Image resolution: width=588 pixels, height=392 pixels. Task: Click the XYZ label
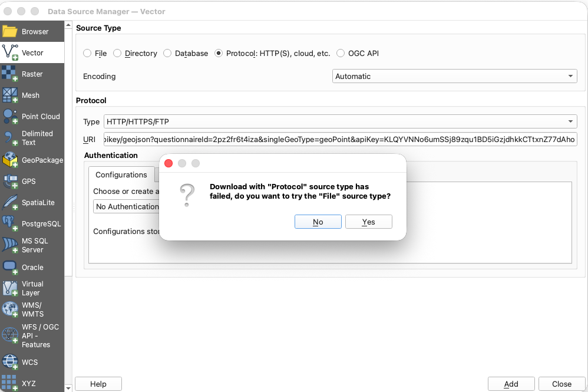(x=28, y=383)
